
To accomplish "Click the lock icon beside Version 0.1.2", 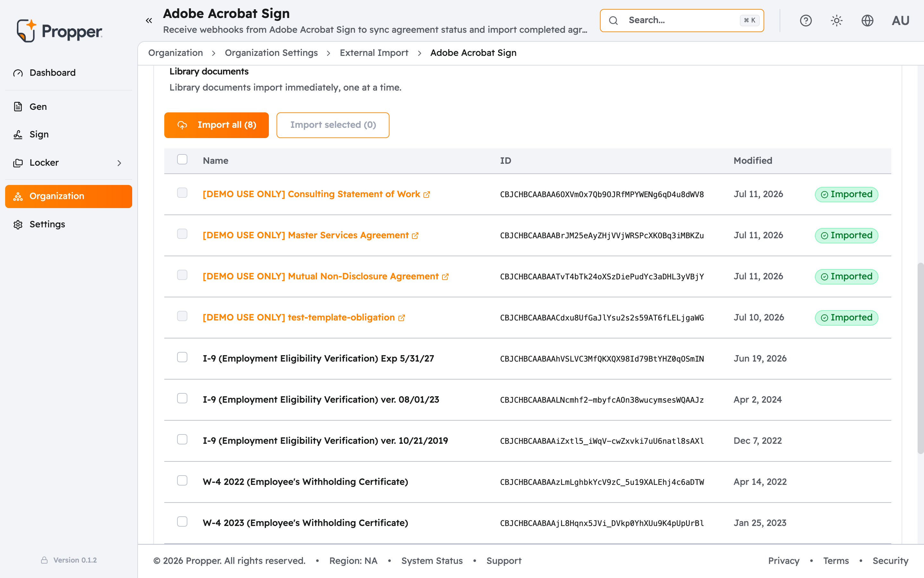I will click(x=44, y=560).
